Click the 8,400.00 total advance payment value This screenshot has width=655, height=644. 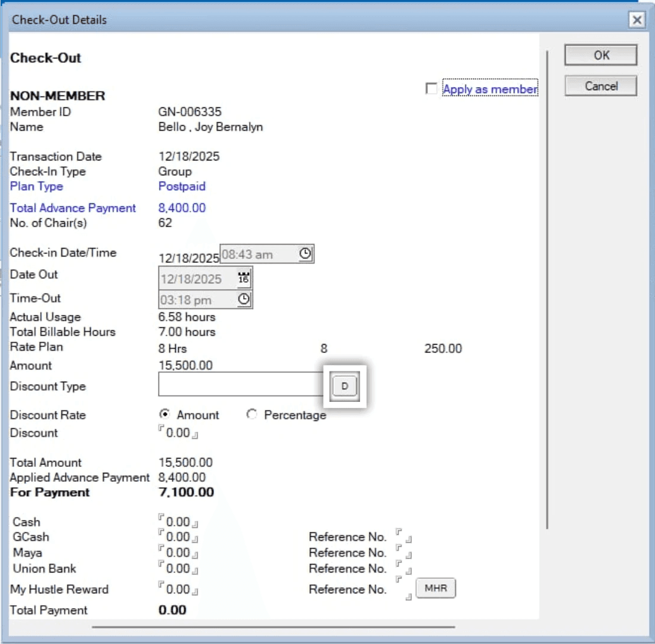[x=182, y=208]
